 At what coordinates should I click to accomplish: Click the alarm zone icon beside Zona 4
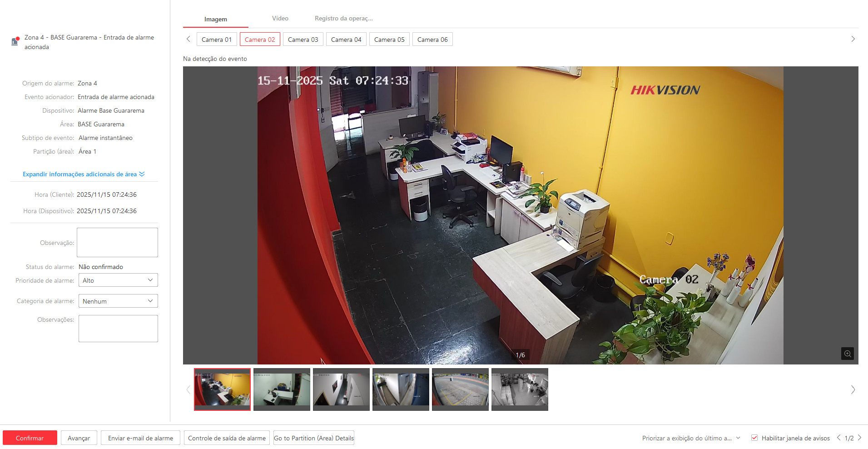15,41
